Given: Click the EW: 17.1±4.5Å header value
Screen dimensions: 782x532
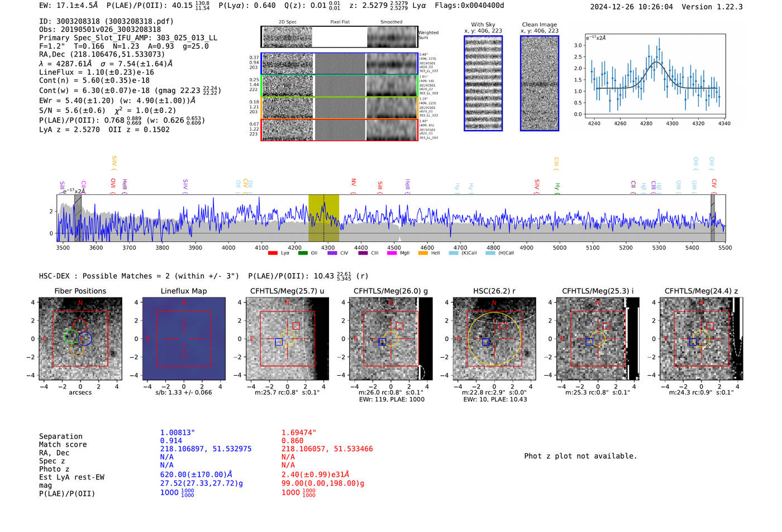Looking at the screenshot, I should 69,6.
